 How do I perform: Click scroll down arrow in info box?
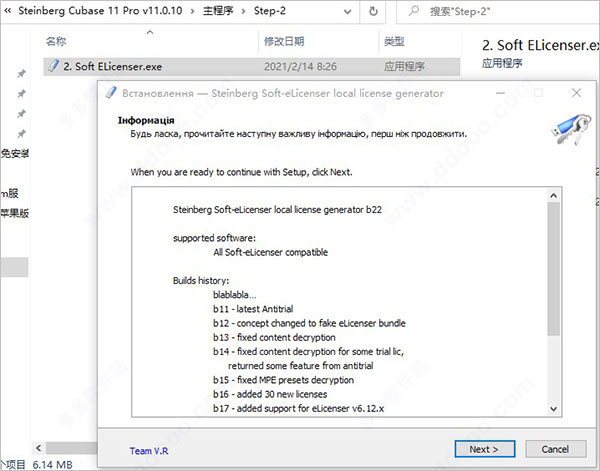pyautogui.click(x=554, y=411)
